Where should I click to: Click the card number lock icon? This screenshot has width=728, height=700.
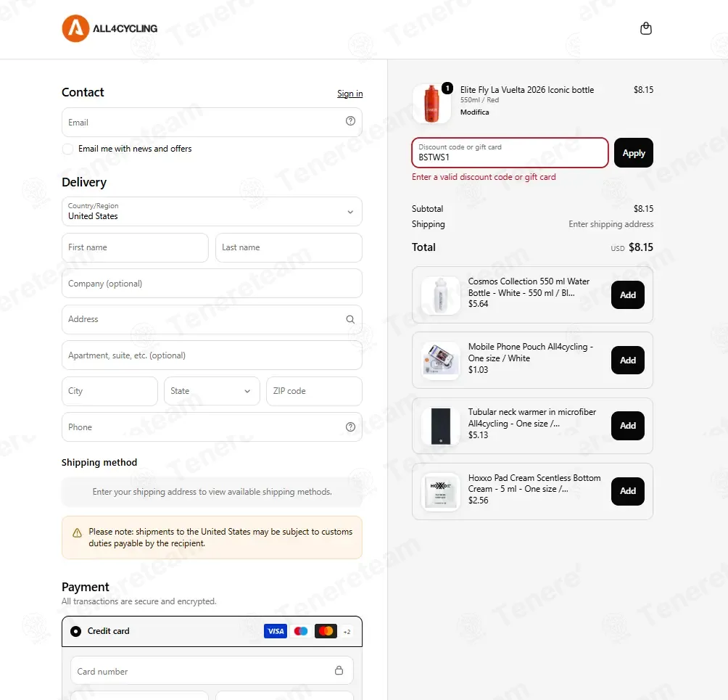[339, 670]
